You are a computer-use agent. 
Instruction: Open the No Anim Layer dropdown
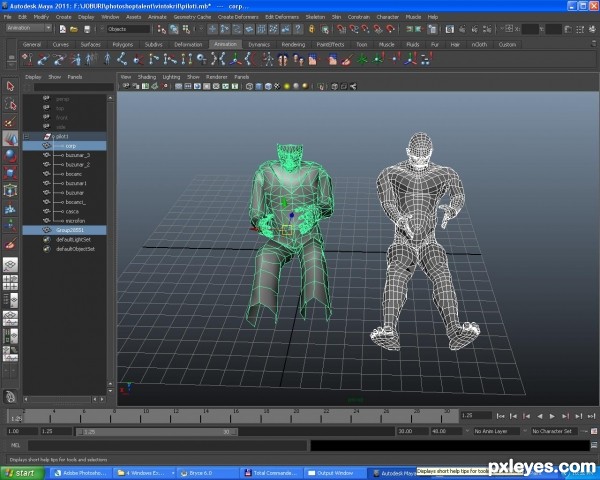[496, 431]
